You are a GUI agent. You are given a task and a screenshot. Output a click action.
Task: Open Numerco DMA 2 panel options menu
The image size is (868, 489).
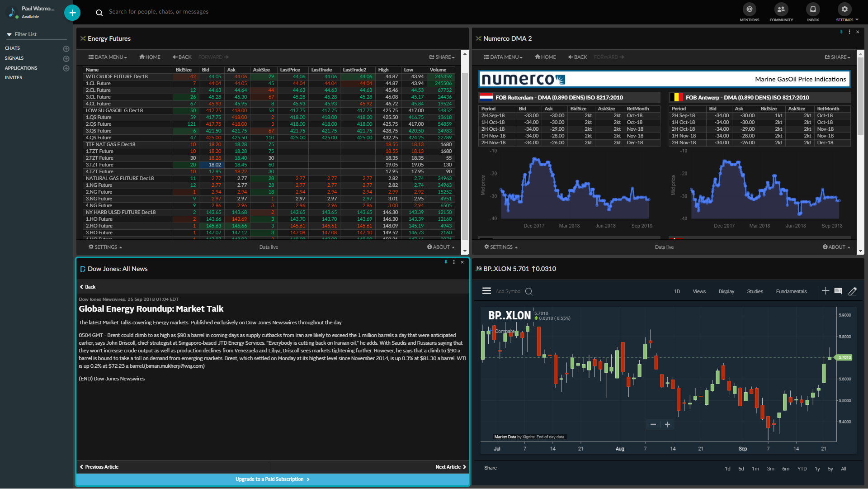point(849,32)
